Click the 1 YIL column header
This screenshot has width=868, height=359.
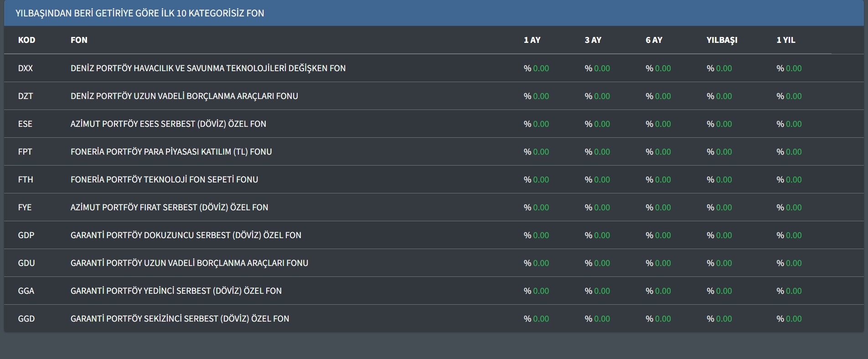pos(785,40)
